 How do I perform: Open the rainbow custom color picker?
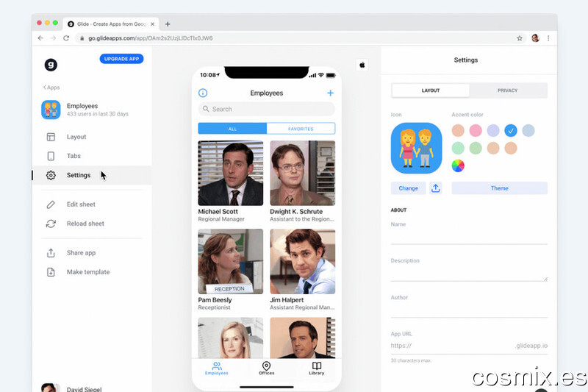click(x=458, y=165)
